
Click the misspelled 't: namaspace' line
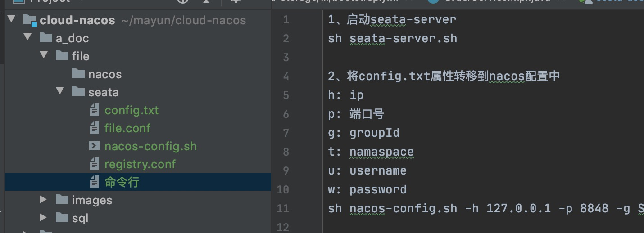(371, 152)
